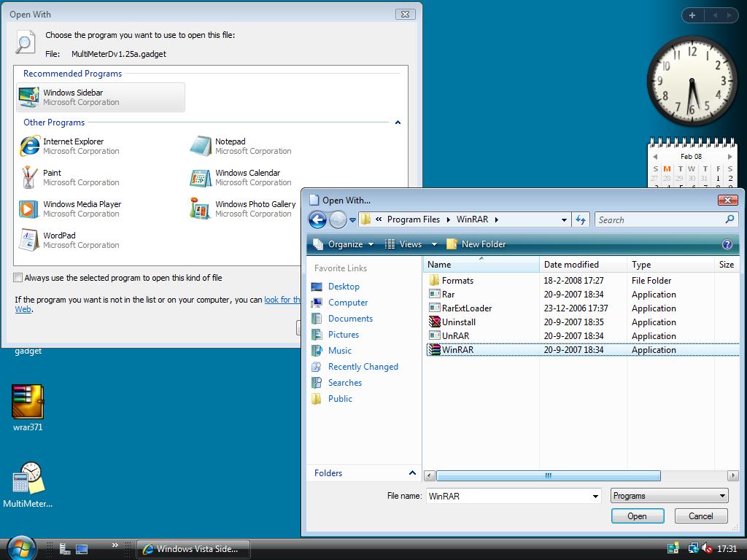
Task: Go to previous month in calendar gadget
Action: [x=656, y=157]
